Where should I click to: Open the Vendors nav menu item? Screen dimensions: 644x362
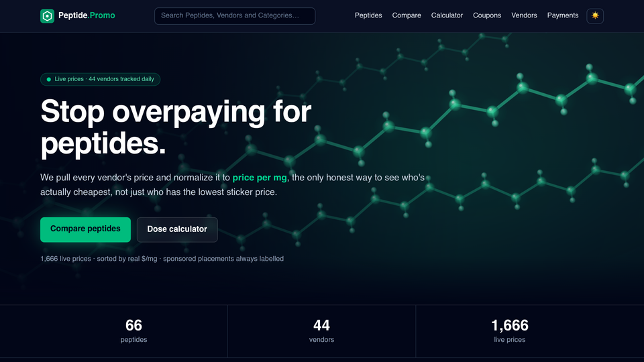(524, 15)
